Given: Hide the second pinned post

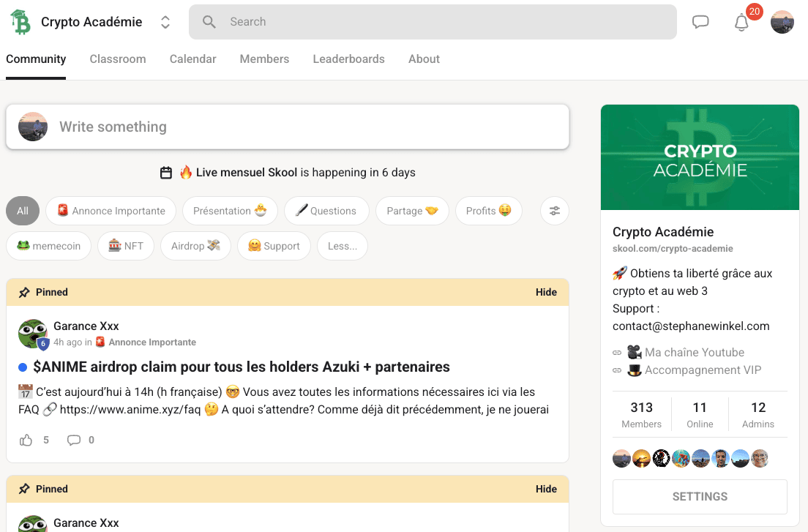Looking at the screenshot, I should point(546,489).
